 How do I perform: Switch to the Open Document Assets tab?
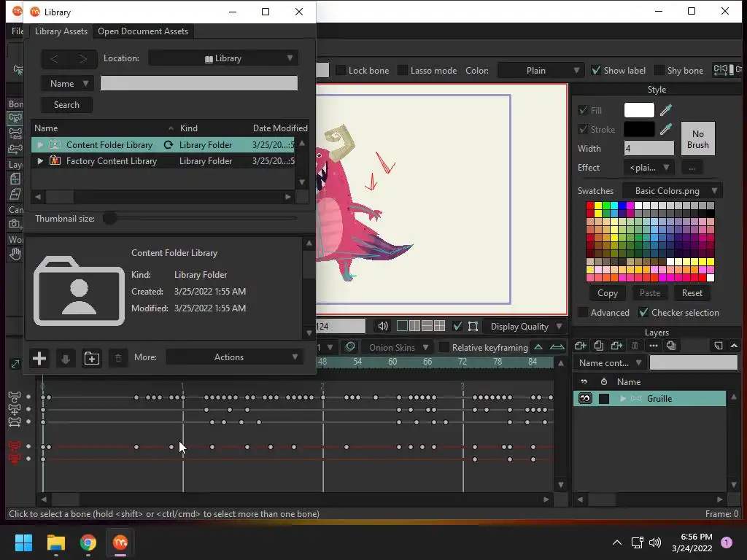point(143,31)
